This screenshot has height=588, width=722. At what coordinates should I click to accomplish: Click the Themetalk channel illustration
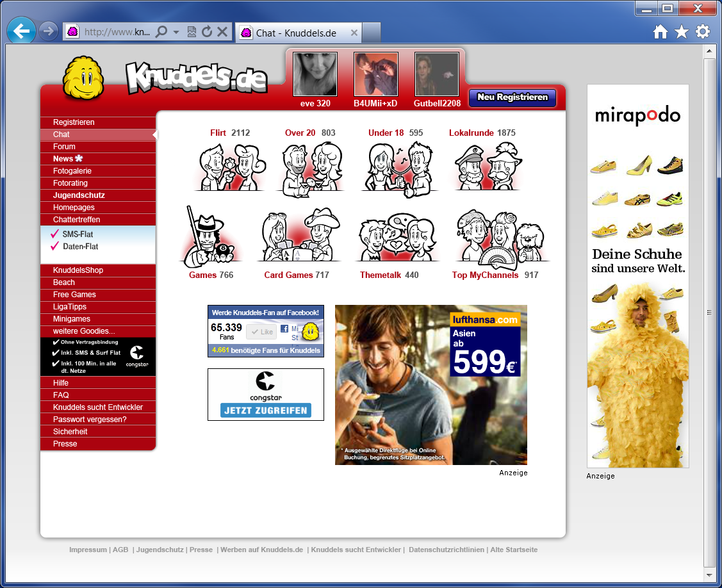pyautogui.click(x=397, y=237)
